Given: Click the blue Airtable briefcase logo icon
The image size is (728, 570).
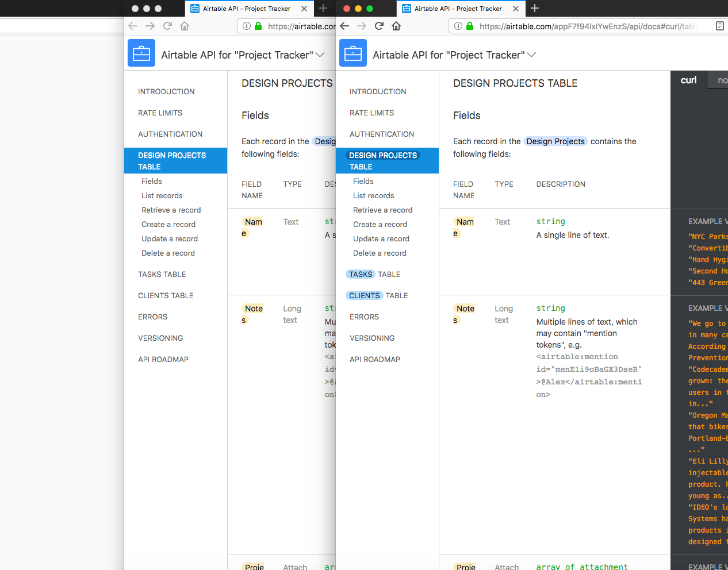Looking at the screenshot, I should tap(353, 52).
